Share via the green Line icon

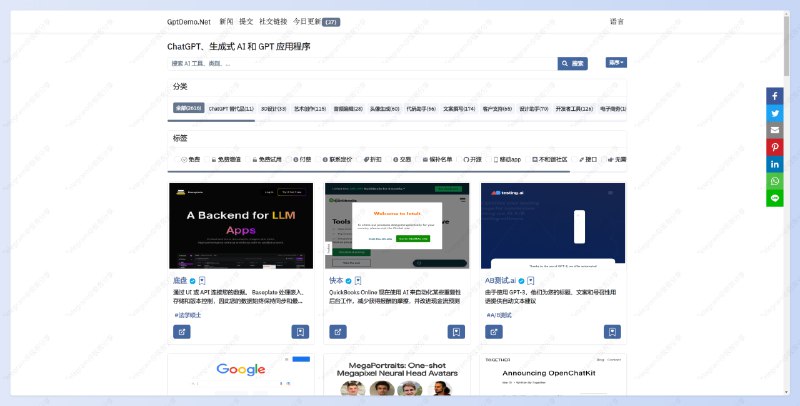[x=774, y=198]
